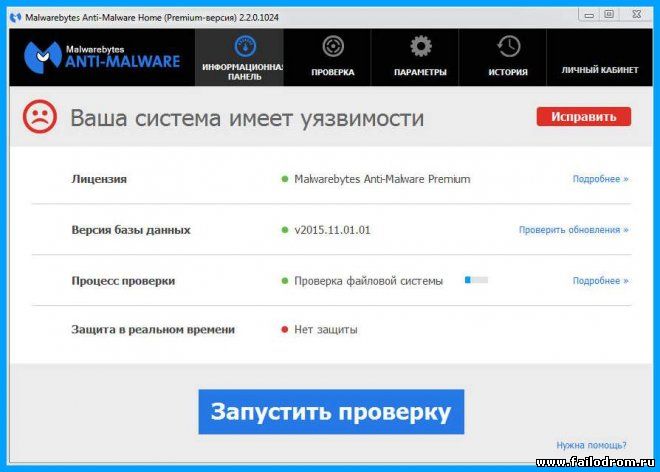
Task: Go to the История tab
Action: (503, 58)
